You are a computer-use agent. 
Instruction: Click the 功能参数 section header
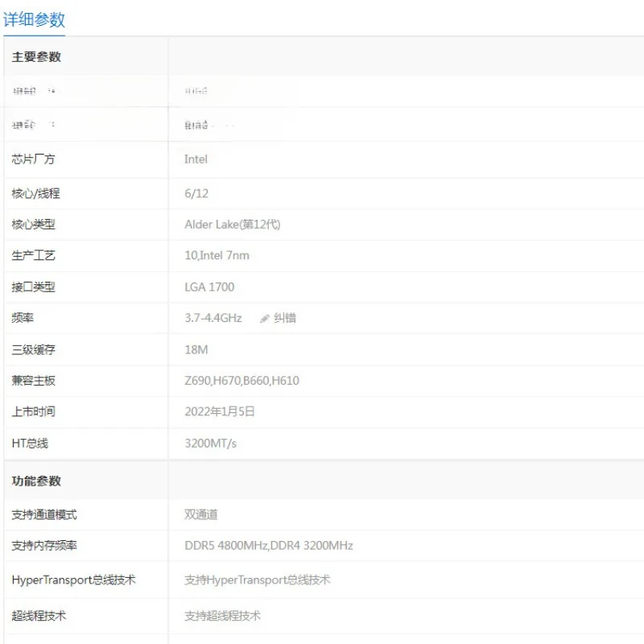pyautogui.click(x=36, y=481)
